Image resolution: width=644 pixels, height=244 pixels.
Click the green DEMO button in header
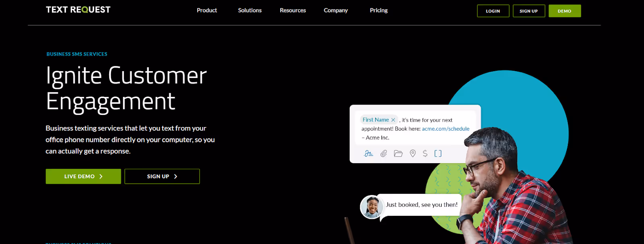(x=565, y=11)
